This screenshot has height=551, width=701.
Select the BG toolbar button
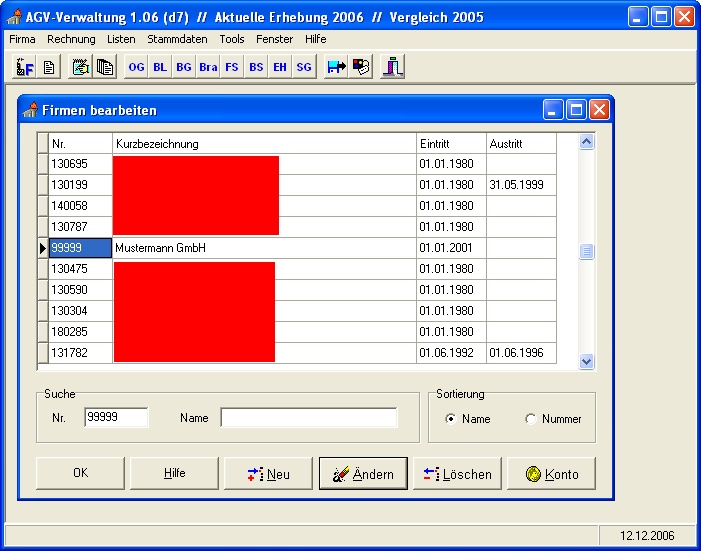pos(184,67)
